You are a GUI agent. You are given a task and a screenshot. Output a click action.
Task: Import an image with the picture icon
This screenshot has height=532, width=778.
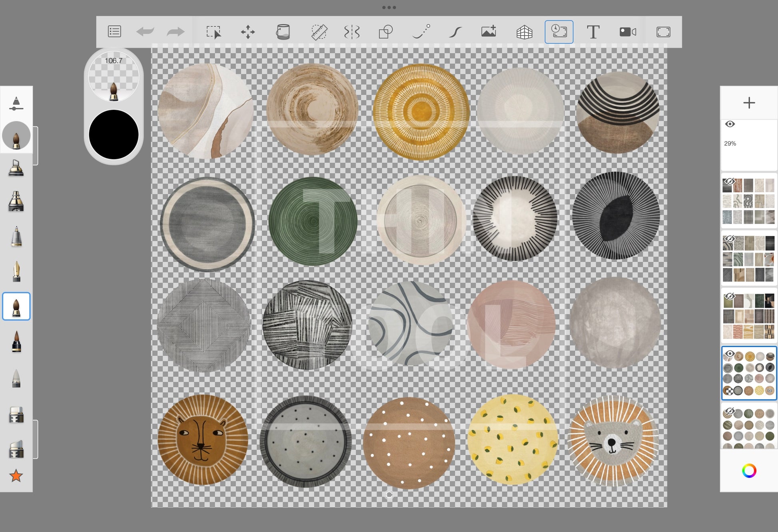click(489, 32)
